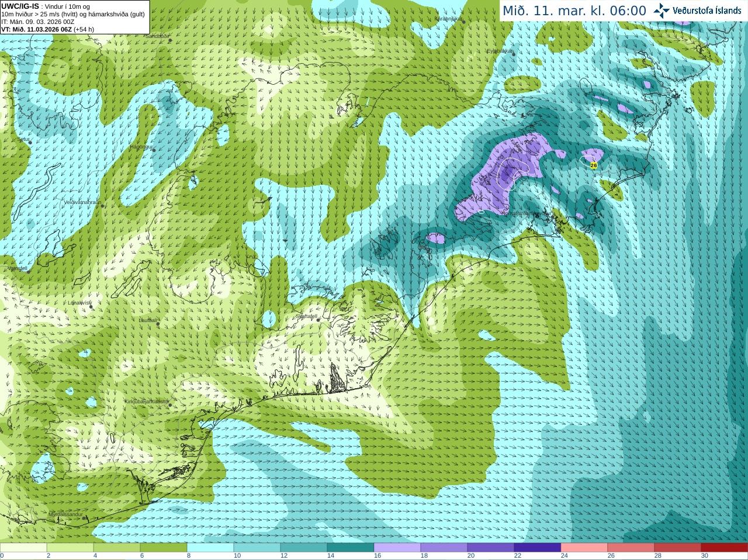The image size is (748, 560).
Task: Click the legend value 24
Action: [x=565, y=556]
